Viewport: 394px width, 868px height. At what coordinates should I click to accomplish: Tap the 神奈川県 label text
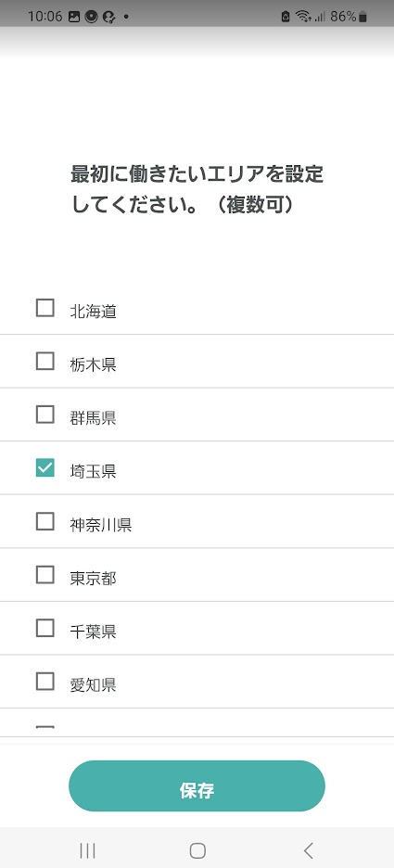(x=101, y=525)
